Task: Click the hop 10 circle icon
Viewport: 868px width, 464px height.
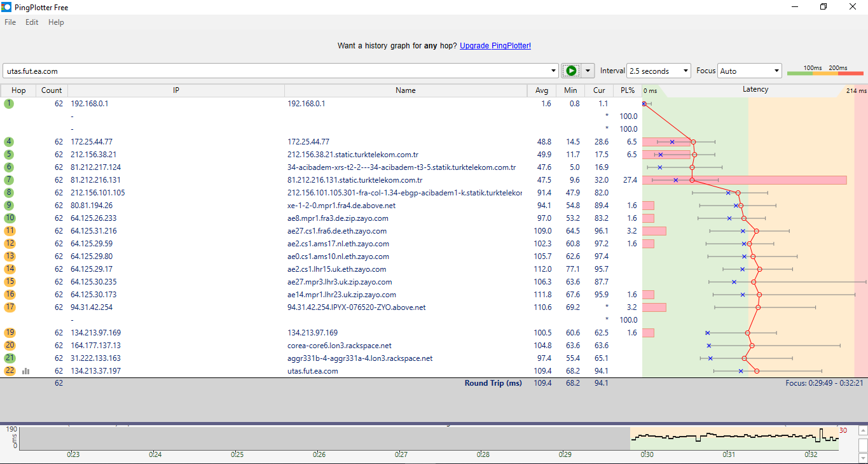Action: (x=9, y=218)
